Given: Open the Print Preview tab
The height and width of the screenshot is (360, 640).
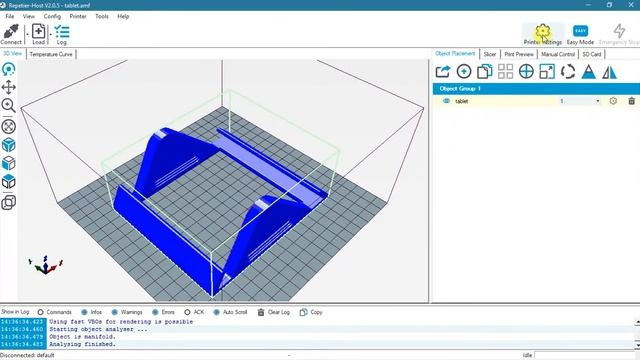Looking at the screenshot, I should pyautogui.click(x=519, y=54).
